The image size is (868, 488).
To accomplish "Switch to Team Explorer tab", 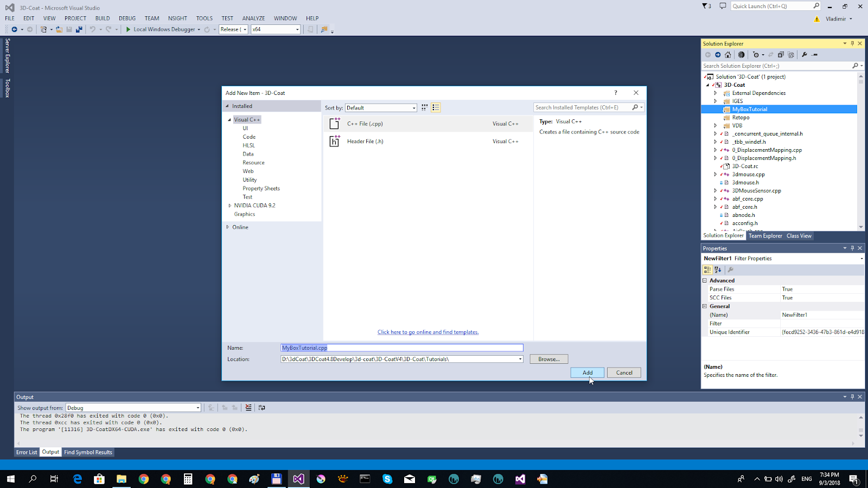I will point(765,236).
